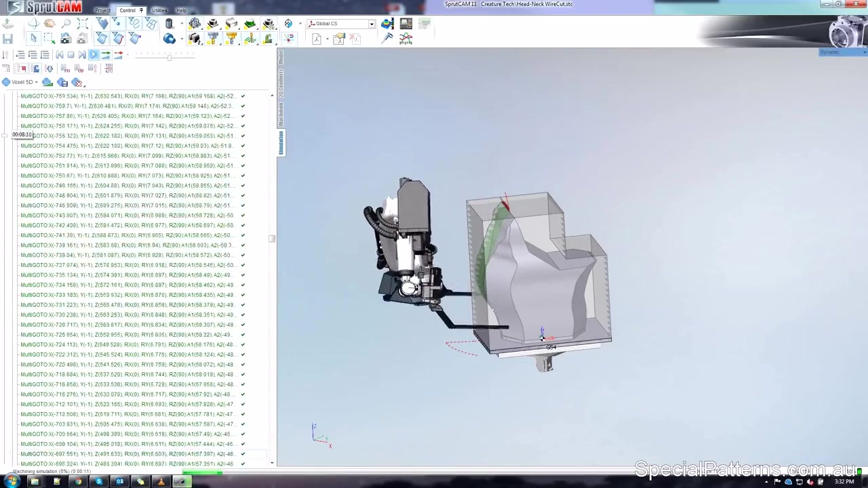Open the Utilities tab

coord(159,10)
